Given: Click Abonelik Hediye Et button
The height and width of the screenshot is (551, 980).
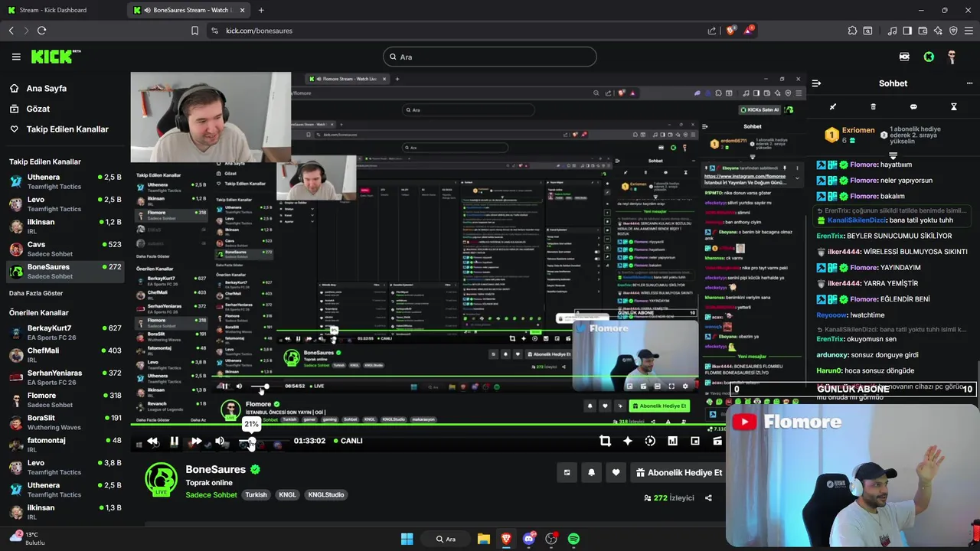Looking at the screenshot, I should click(678, 473).
